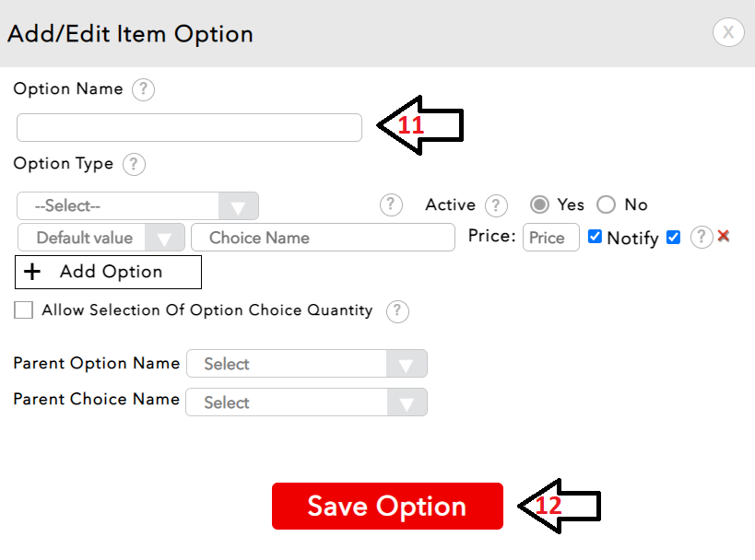Select the No radio button for Active
This screenshot has height=560, width=755.
coord(607,204)
